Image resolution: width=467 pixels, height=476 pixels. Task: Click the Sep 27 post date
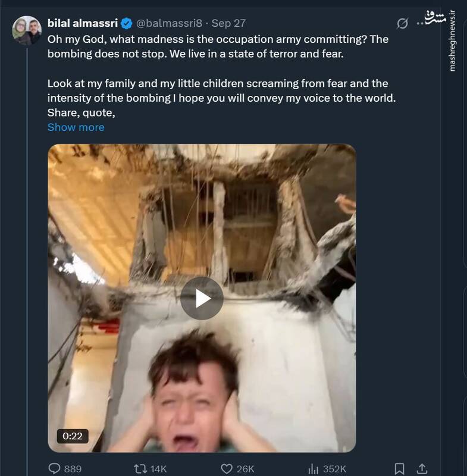coord(228,24)
